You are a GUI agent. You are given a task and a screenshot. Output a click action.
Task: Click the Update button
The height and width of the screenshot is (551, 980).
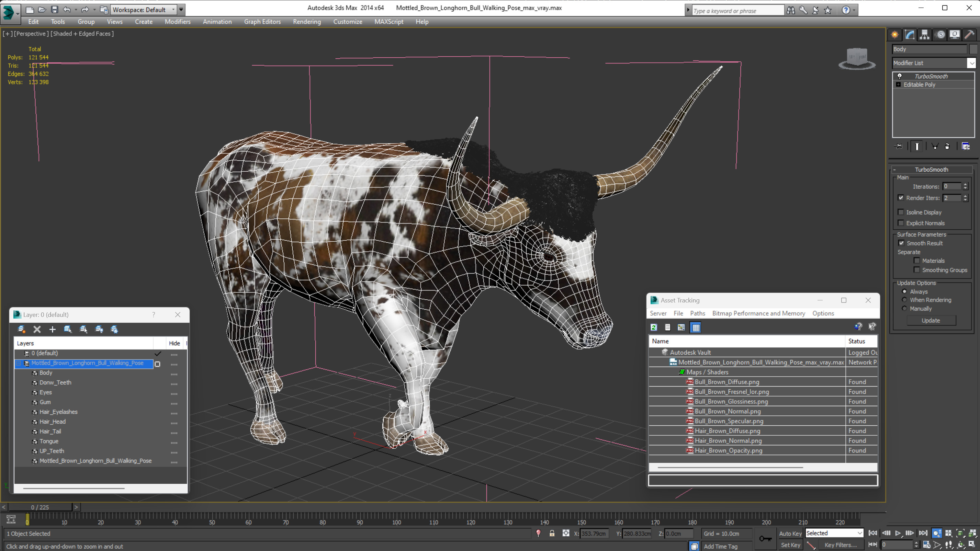pos(931,321)
